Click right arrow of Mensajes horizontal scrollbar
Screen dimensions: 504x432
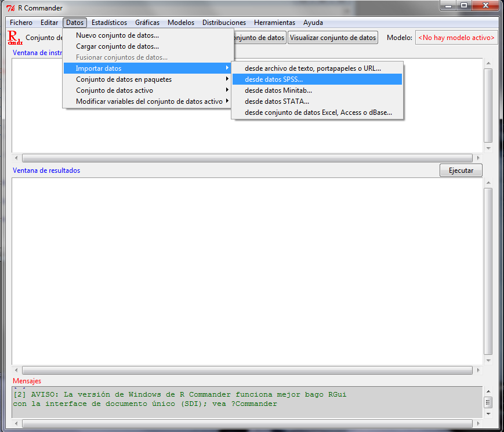pos(478,423)
